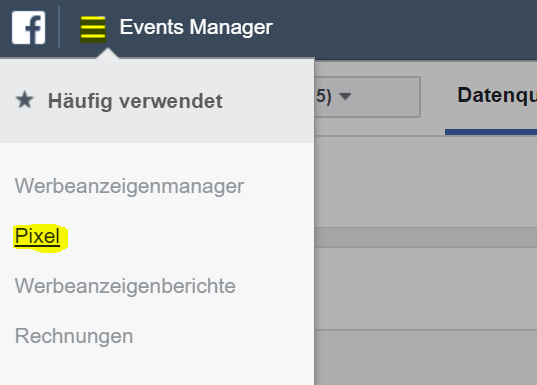Click the Häufig verwendet section header
Screen dimensions: 537x385
pos(135,101)
